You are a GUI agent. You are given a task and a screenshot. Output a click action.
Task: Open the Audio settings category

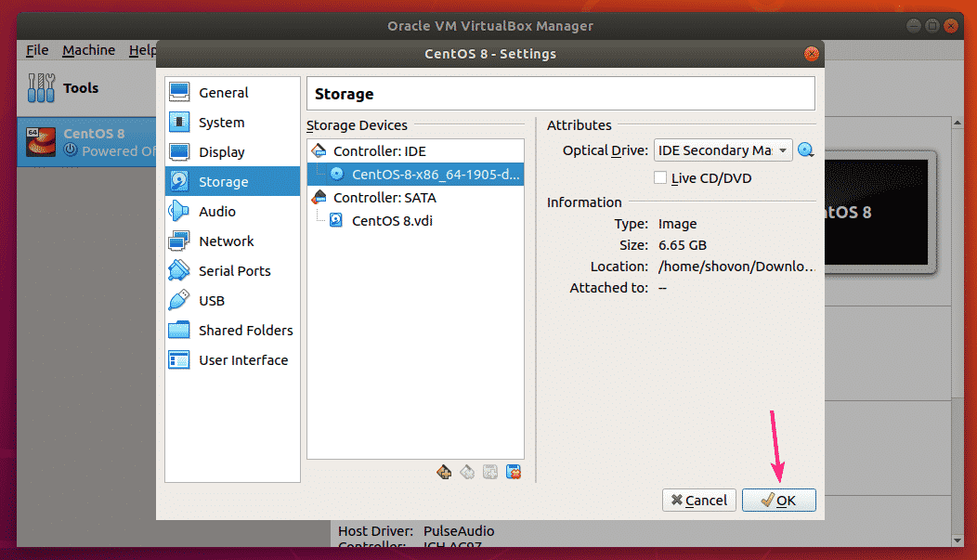(x=217, y=212)
